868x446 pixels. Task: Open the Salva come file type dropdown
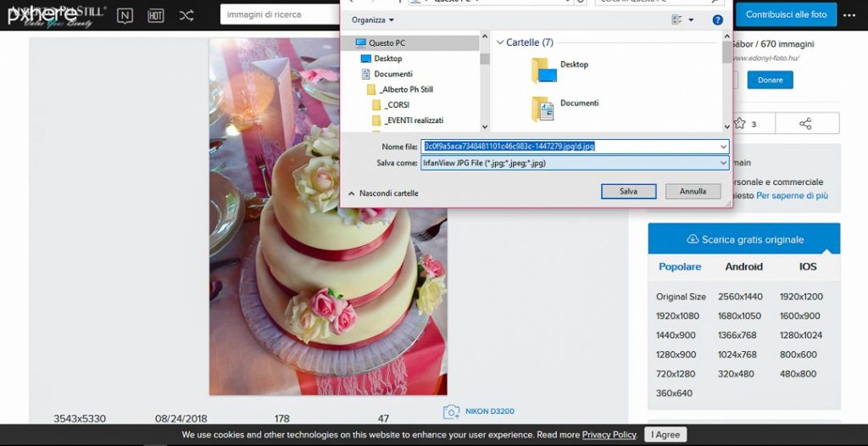pos(724,163)
